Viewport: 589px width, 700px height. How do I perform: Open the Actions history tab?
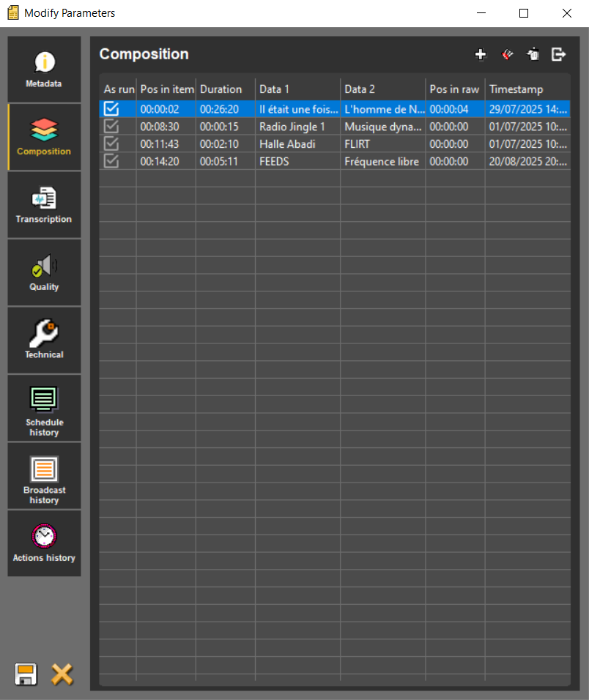tap(44, 543)
